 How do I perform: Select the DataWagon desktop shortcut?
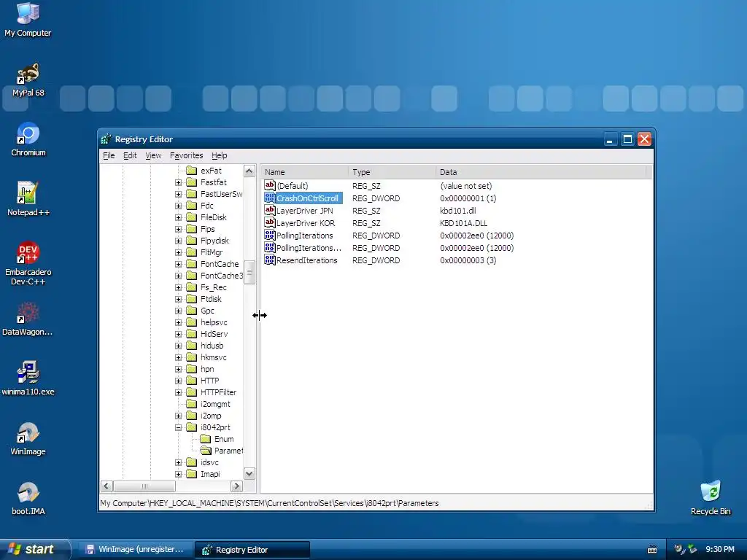pyautogui.click(x=28, y=319)
